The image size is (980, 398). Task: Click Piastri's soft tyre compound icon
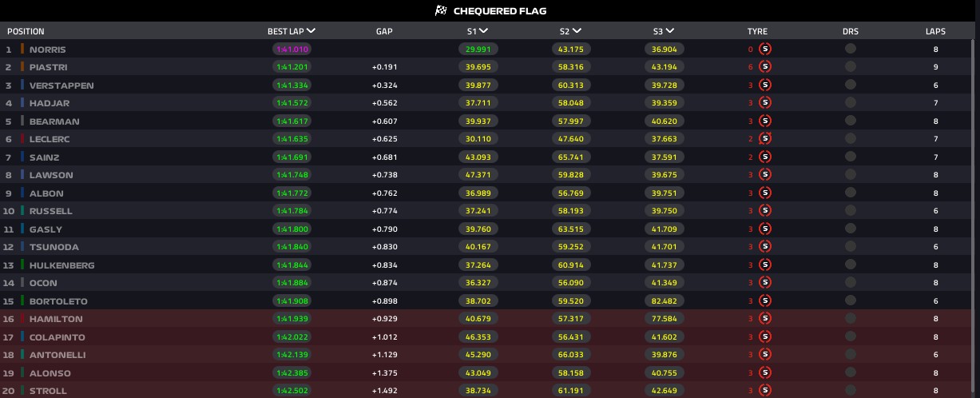pos(764,67)
